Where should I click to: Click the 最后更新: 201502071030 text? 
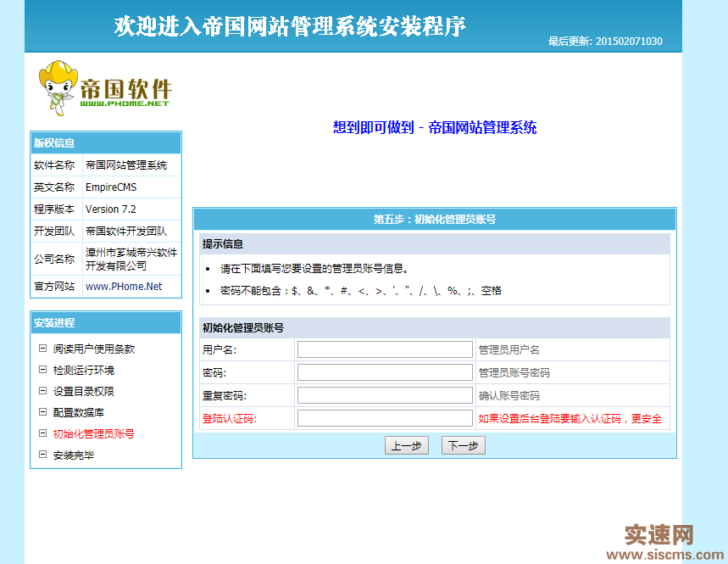tap(605, 42)
